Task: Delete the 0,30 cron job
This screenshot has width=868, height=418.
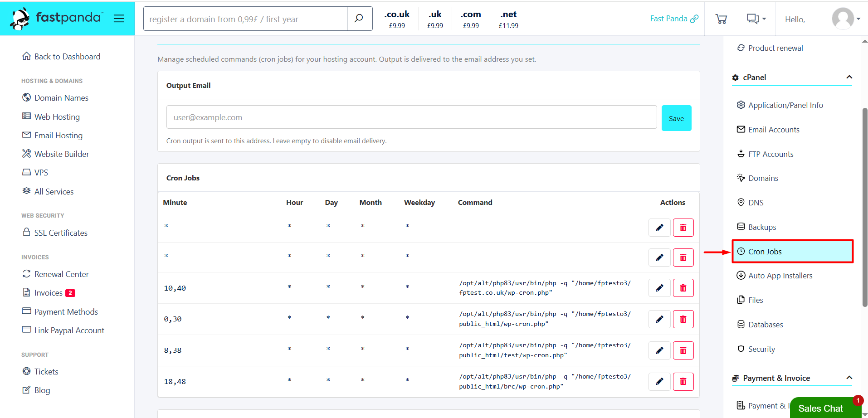Action: click(x=683, y=319)
